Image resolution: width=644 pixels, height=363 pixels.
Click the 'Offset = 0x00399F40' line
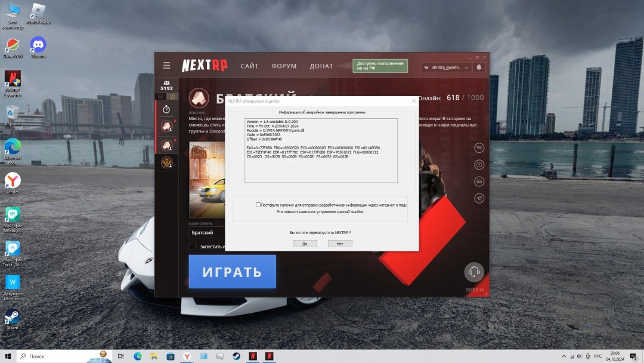(x=264, y=139)
